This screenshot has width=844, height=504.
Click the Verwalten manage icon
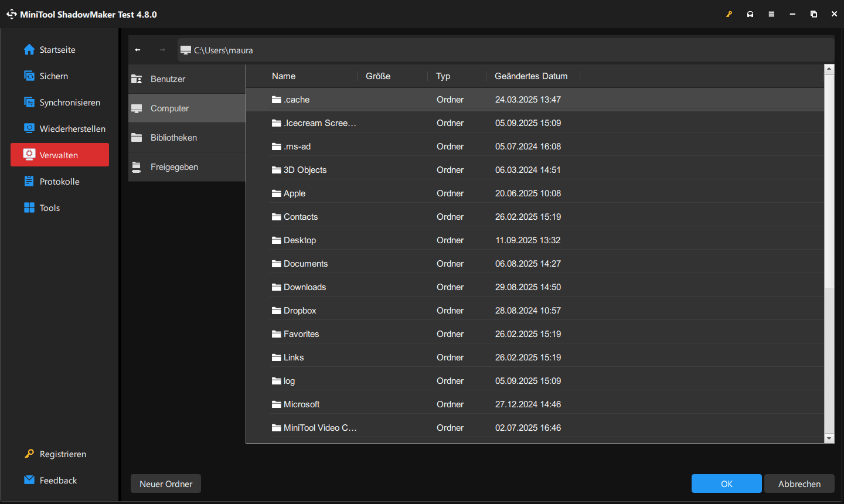[29, 155]
